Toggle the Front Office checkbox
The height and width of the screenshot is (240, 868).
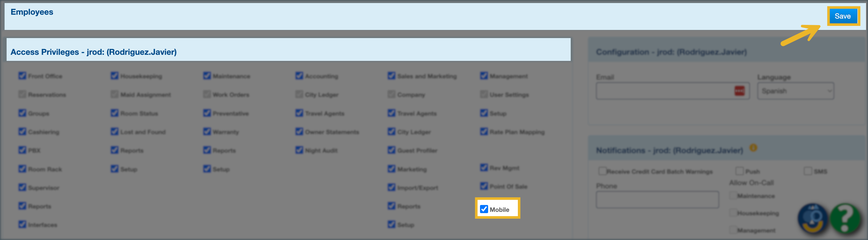22,76
